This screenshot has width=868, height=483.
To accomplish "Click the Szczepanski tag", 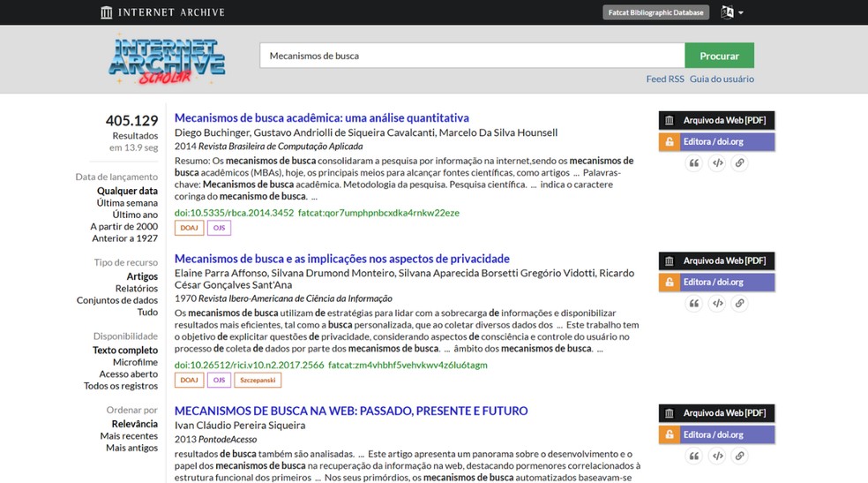I will coord(258,380).
